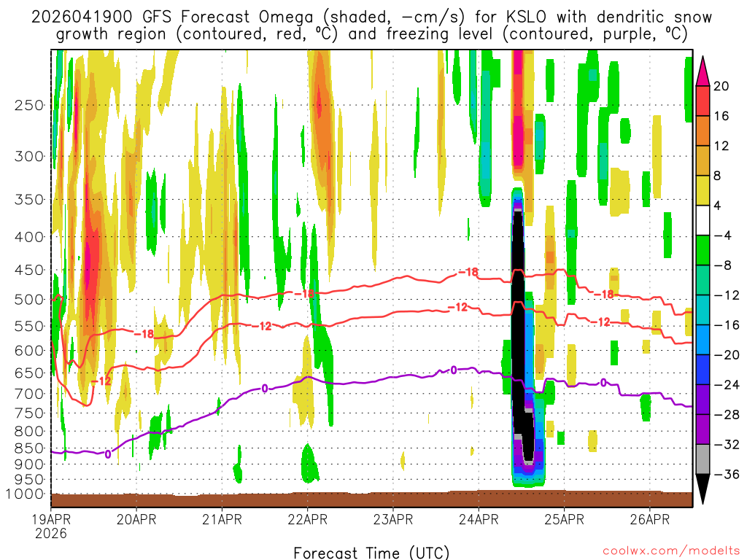This screenshot has height=560, width=747.
Task: Click the red -18 contour label near 24APR
Action: tap(468, 272)
